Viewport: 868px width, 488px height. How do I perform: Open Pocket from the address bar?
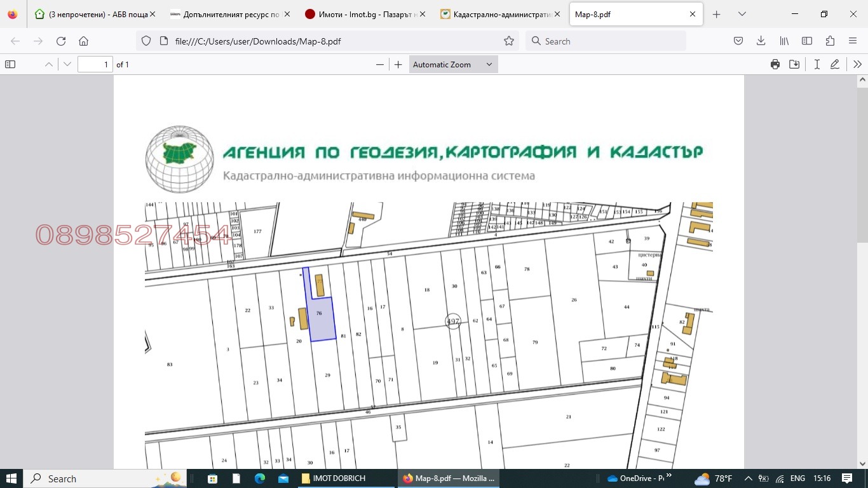click(x=738, y=41)
